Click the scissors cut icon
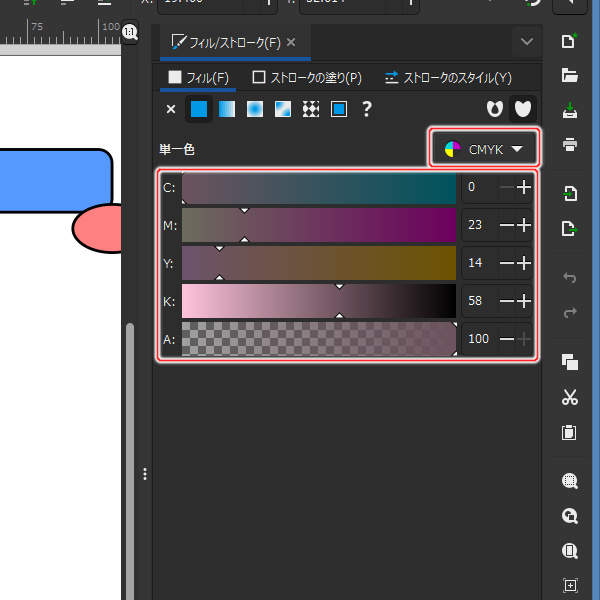This screenshot has width=600, height=600. 570,397
